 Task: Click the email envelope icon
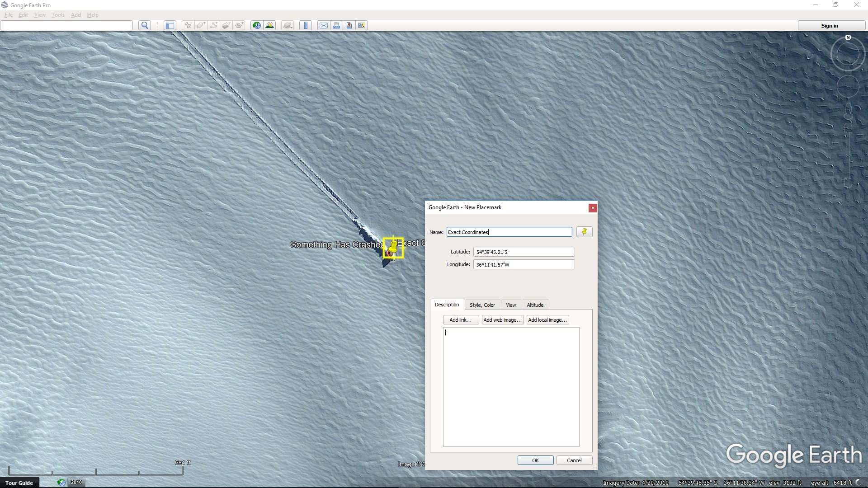(x=323, y=25)
